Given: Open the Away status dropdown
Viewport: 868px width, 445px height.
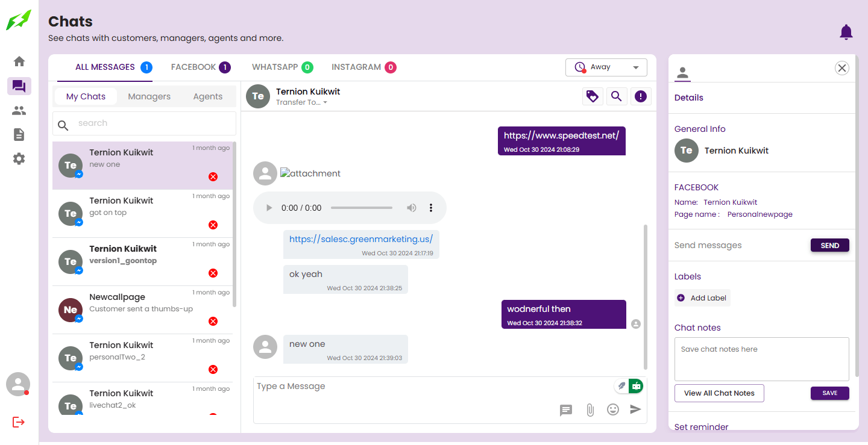Looking at the screenshot, I should coord(606,67).
